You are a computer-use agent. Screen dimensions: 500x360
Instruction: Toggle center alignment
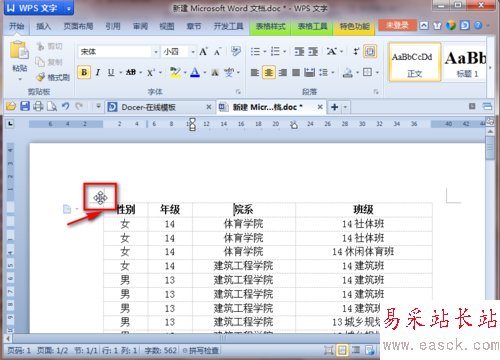click(269, 72)
